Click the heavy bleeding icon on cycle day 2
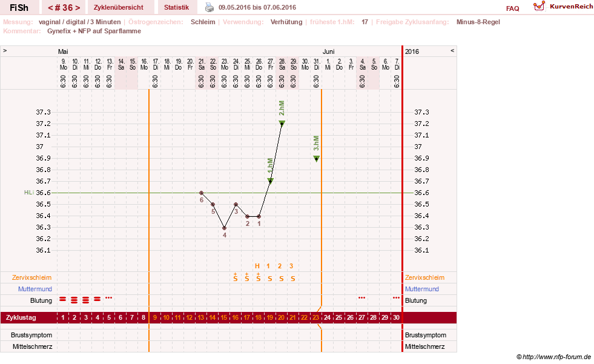This screenshot has width=594, height=364. click(x=74, y=300)
